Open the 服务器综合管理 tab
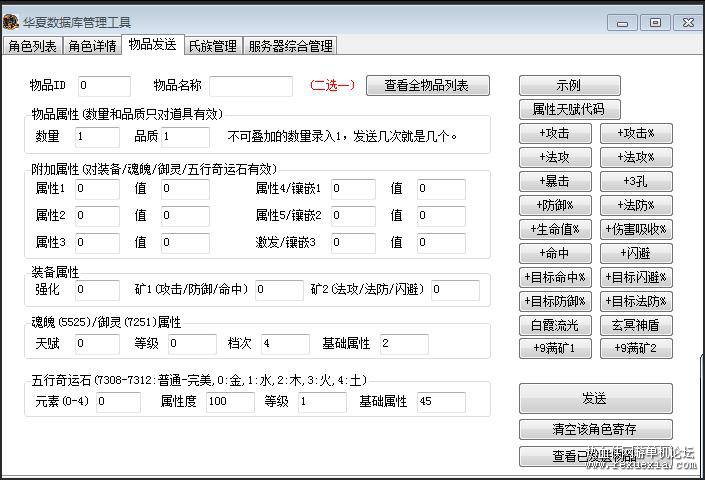705x480 pixels. tap(290, 46)
